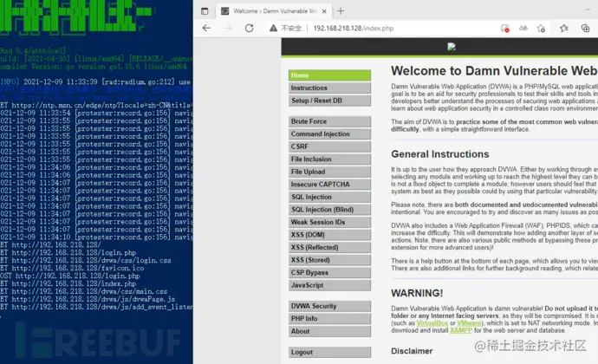598x364 pixels.
Task: Open the About page
Action: click(329, 331)
